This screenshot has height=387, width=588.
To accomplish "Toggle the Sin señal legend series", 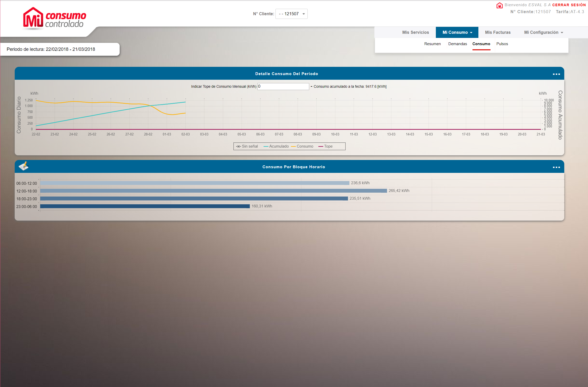I will click(247, 146).
